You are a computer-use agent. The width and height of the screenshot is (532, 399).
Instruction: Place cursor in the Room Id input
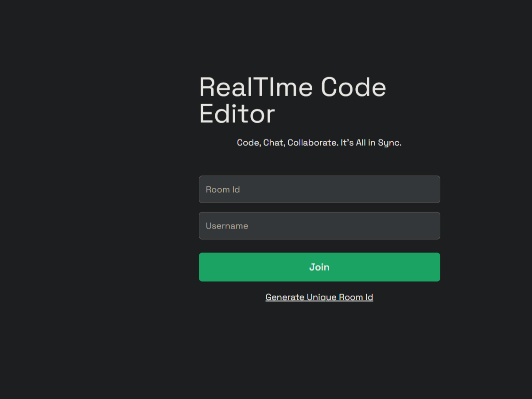319,189
